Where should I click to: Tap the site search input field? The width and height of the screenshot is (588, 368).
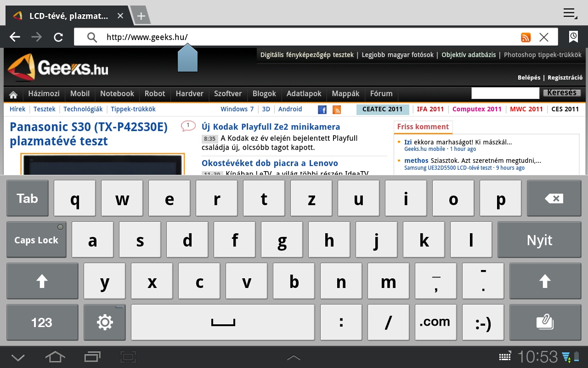click(x=505, y=93)
